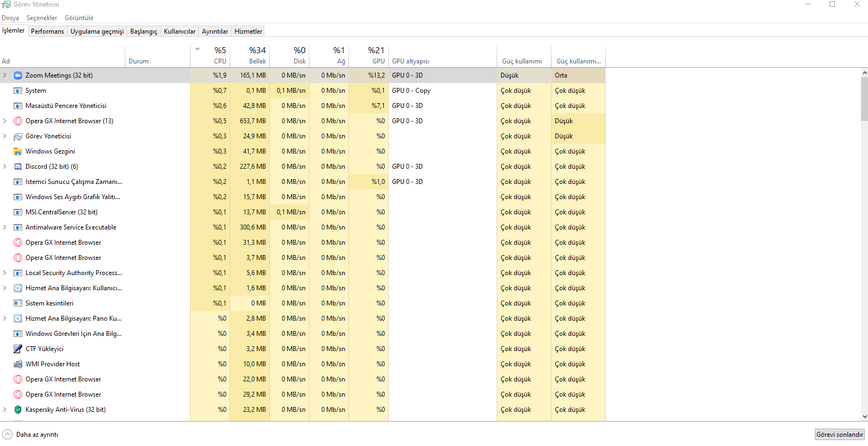Switch to the Performans tab

click(x=47, y=31)
